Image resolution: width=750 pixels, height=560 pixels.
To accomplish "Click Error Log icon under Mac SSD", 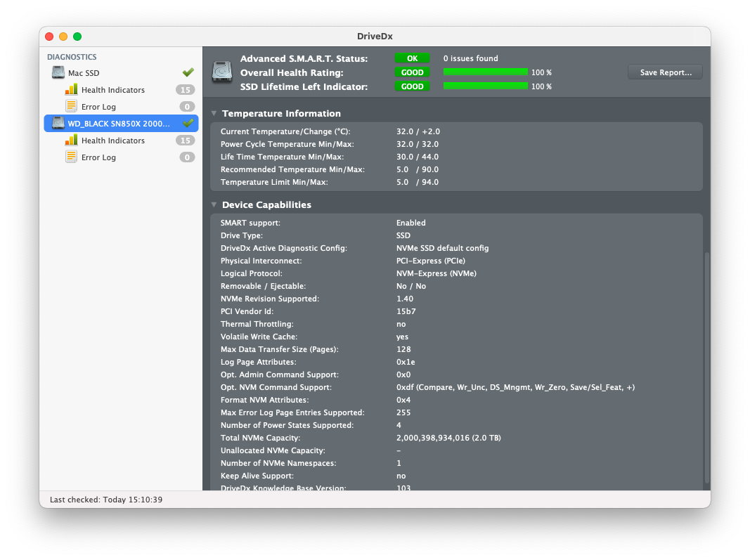I will click(x=71, y=105).
